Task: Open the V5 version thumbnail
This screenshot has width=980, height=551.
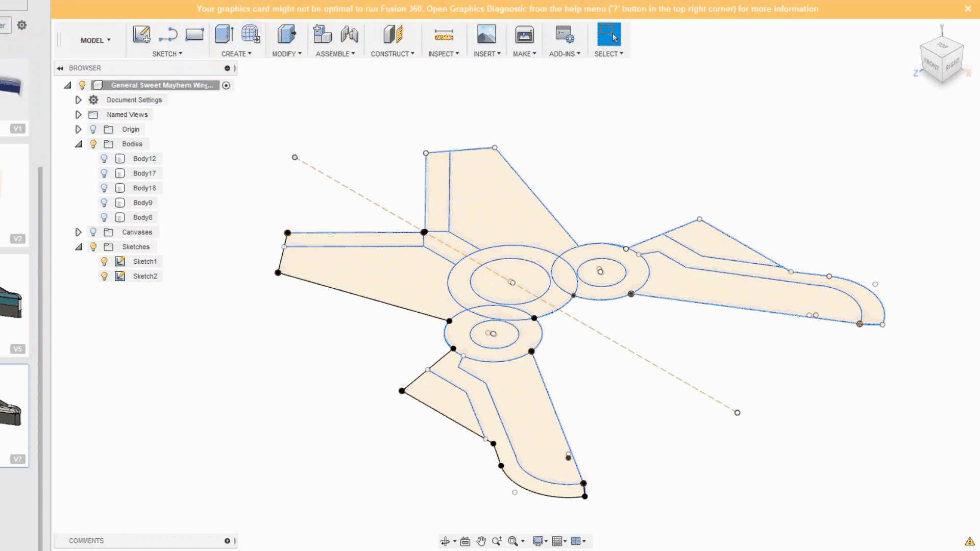Action: pos(14,306)
